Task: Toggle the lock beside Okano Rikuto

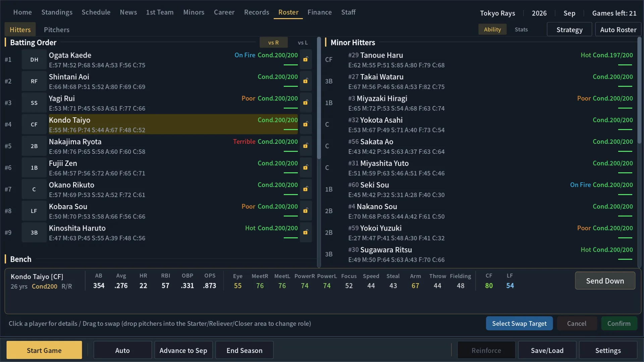Action: pos(306,189)
